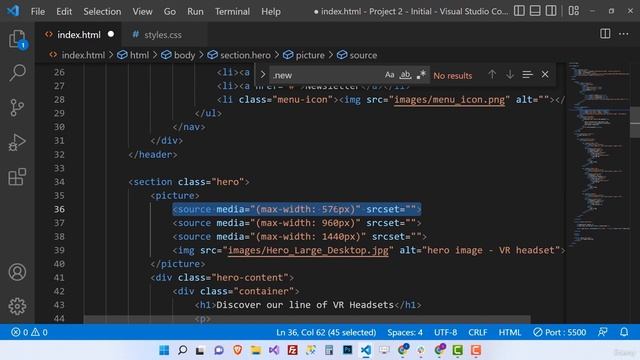Open Manage gear settings menu

tap(17, 306)
